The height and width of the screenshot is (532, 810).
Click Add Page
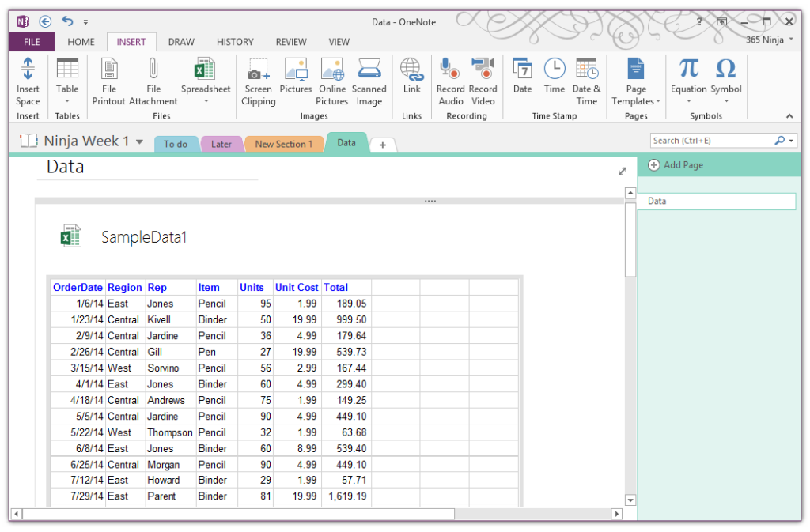[676, 165]
